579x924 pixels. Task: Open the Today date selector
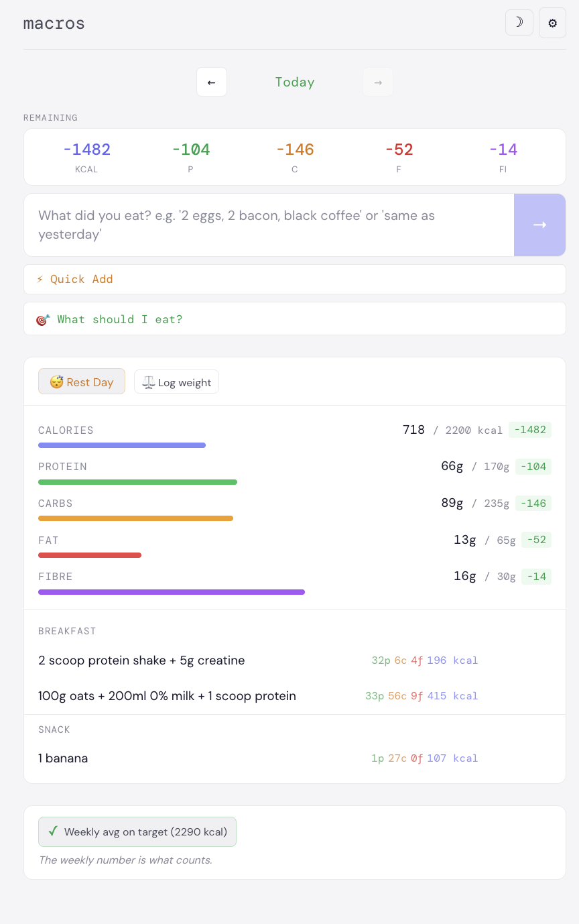coord(295,82)
